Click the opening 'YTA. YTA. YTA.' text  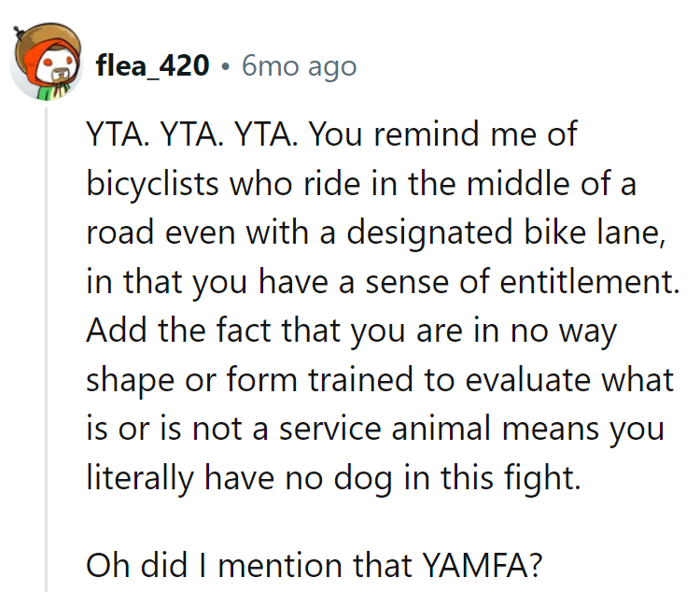coord(192,134)
